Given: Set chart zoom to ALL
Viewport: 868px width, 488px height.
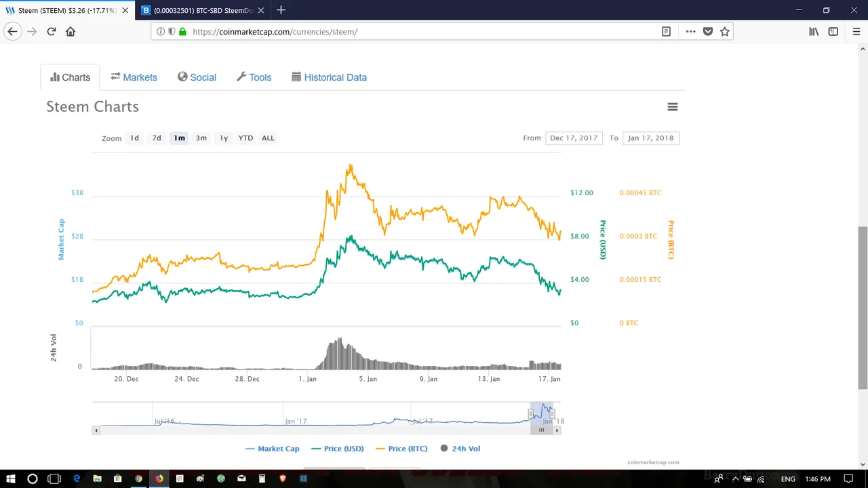Looking at the screenshot, I should [269, 138].
